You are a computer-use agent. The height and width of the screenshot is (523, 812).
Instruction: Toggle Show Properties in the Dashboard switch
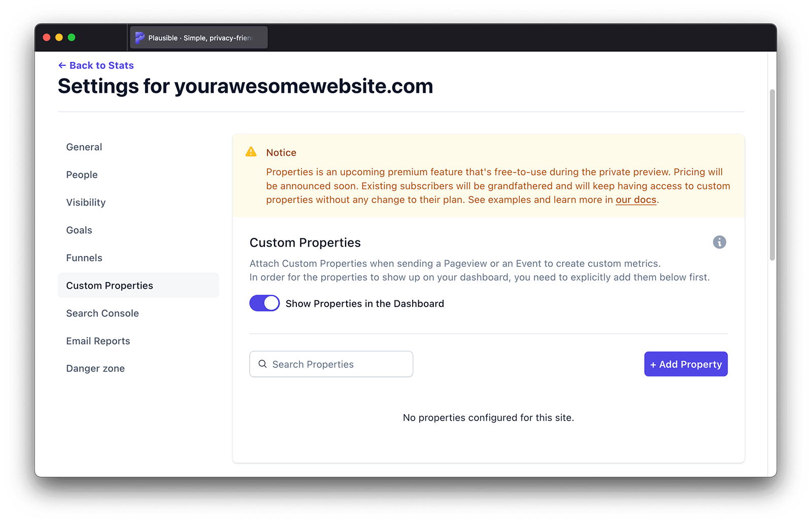[264, 303]
